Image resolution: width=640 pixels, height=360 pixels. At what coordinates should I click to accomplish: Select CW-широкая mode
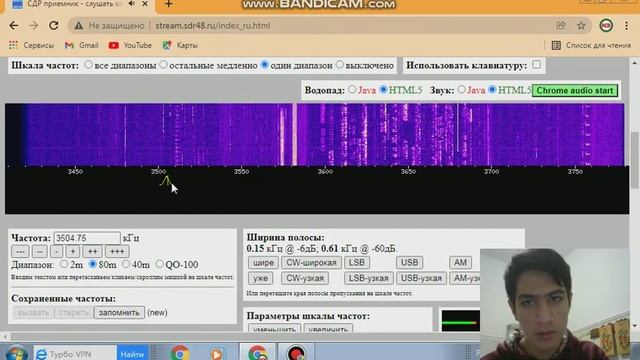[x=311, y=262]
